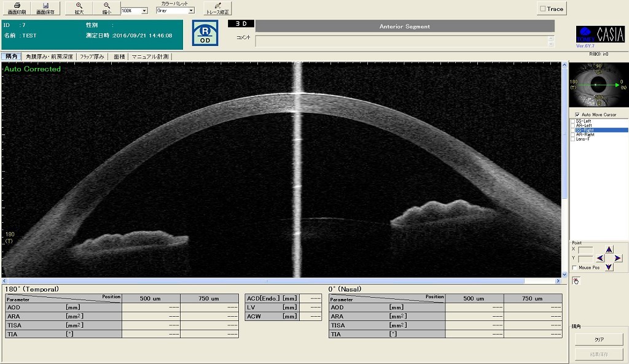Select the 隅角 tab
This screenshot has width=629, height=364.
11,56
